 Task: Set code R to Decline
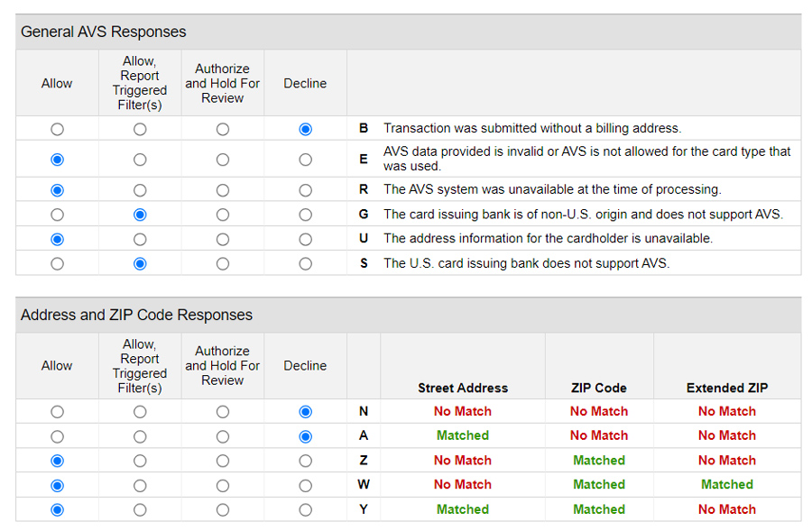(305, 190)
